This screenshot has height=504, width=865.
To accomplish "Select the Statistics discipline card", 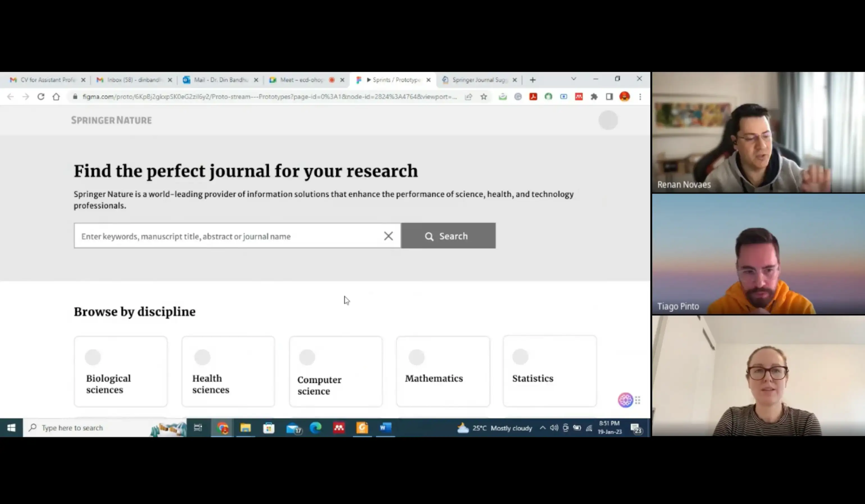I will 550,372.
